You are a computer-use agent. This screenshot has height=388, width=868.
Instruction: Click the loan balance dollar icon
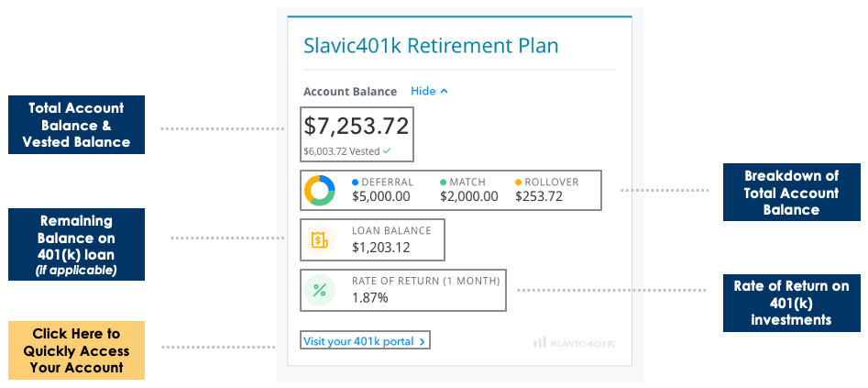[x=319, y=239]
